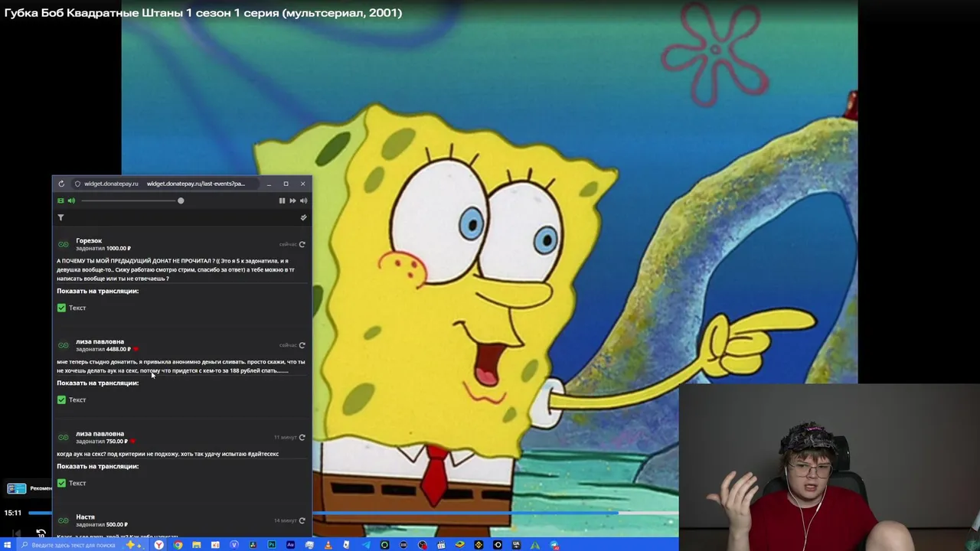The width and height of the screenshot is (980, 551).
Task: Click green avatar icon beside Горезок
Action: point(64,244)
